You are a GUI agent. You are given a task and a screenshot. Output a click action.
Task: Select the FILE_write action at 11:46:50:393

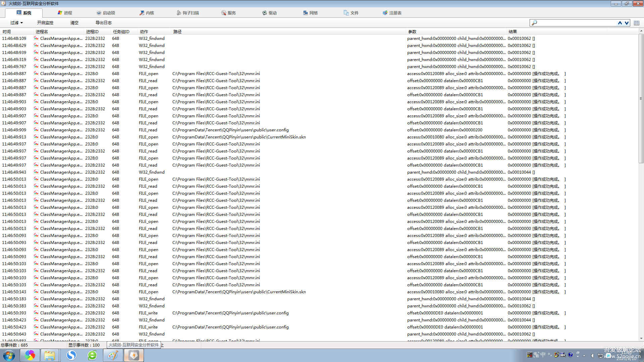point(148,313)
